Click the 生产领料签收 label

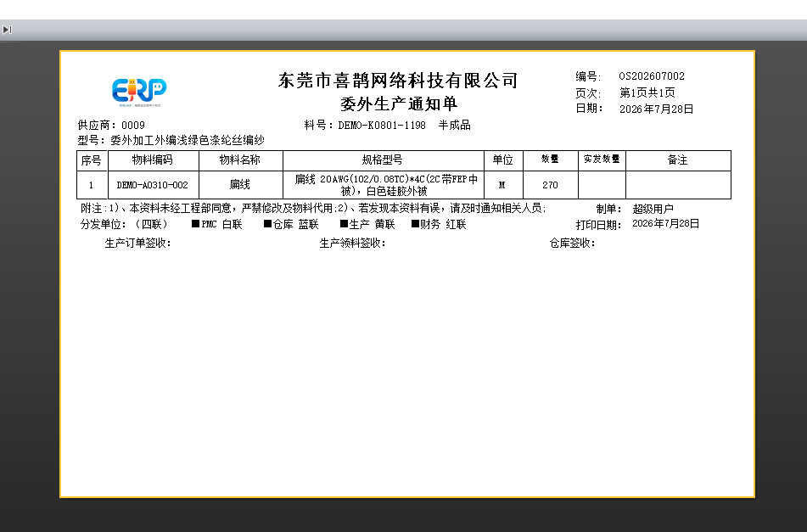tap(352, 243)
